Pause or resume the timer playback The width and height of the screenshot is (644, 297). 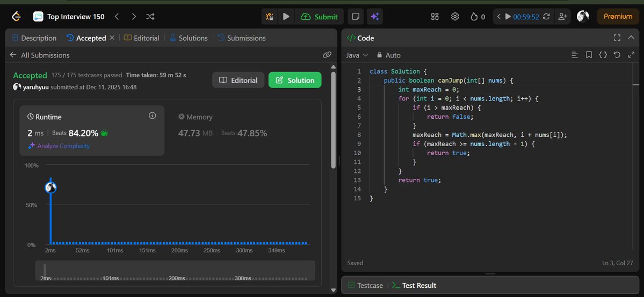coord(508,17)
